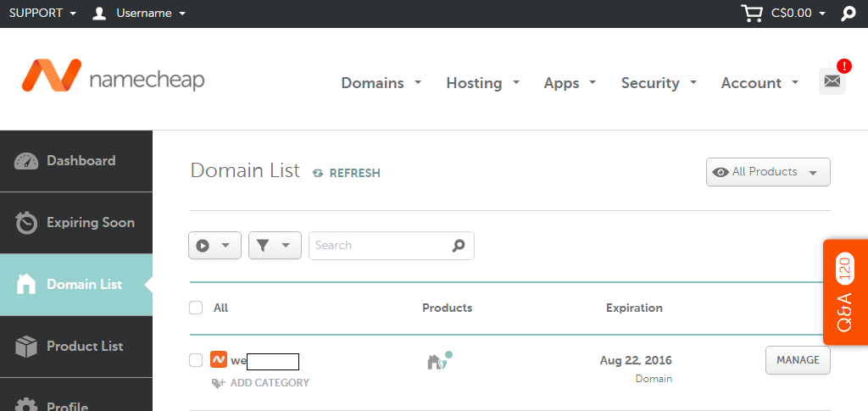
Task: Click the product status icon in domain row
Action: click(x=438, y=361)
